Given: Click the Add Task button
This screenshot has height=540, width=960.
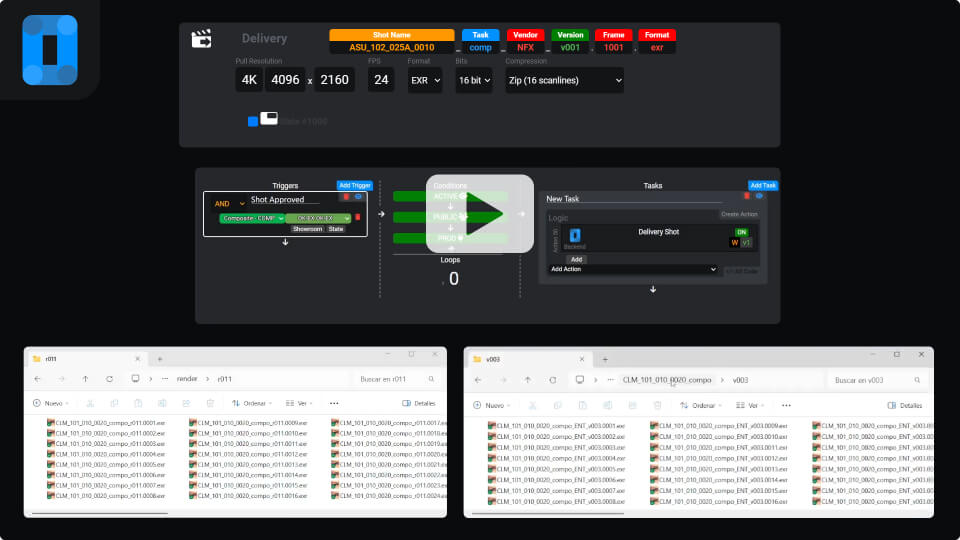Looking at the screenshot, I should tap(763, 185).
